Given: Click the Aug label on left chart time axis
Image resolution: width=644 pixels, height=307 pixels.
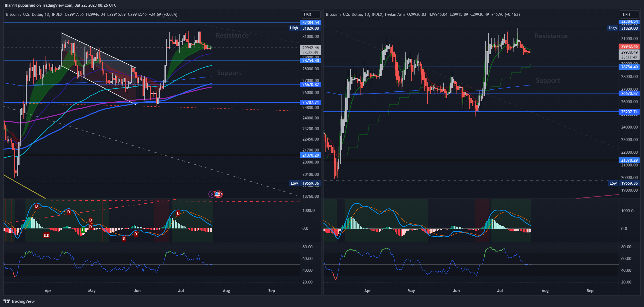Looking at the screenshot, I should click(x=226, y=291).
